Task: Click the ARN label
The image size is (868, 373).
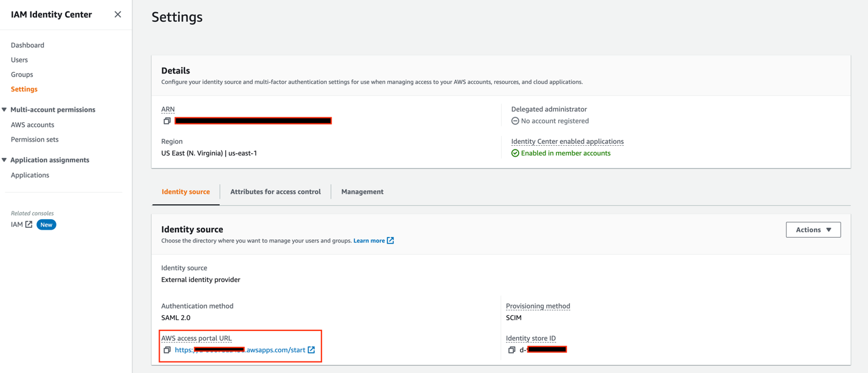Action: click(x=168, y=109)
